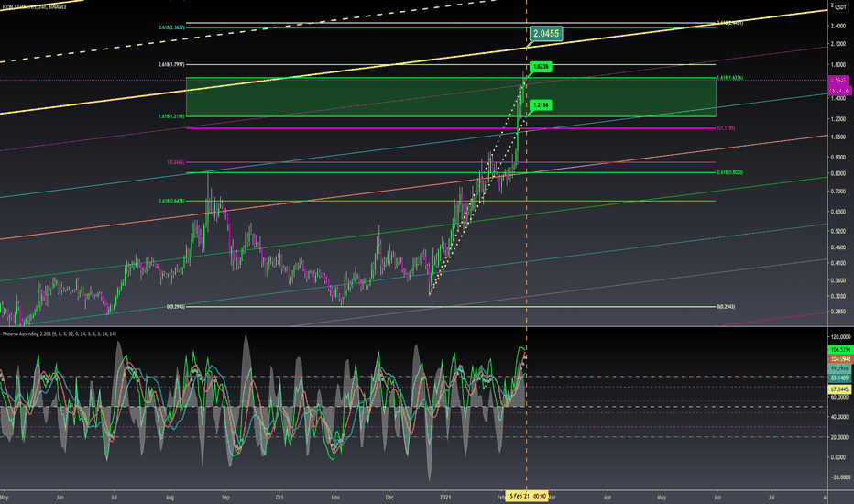Click the 104.0948 red indicator value tag
This screenshot has height=504, width=854.
[x=840, y=359]
